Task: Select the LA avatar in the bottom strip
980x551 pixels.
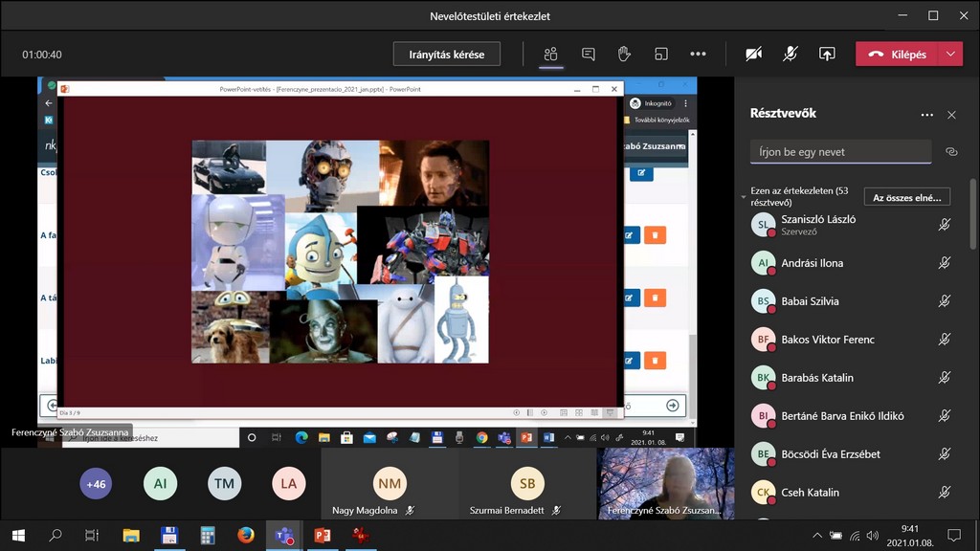Action: click(289, 483)
